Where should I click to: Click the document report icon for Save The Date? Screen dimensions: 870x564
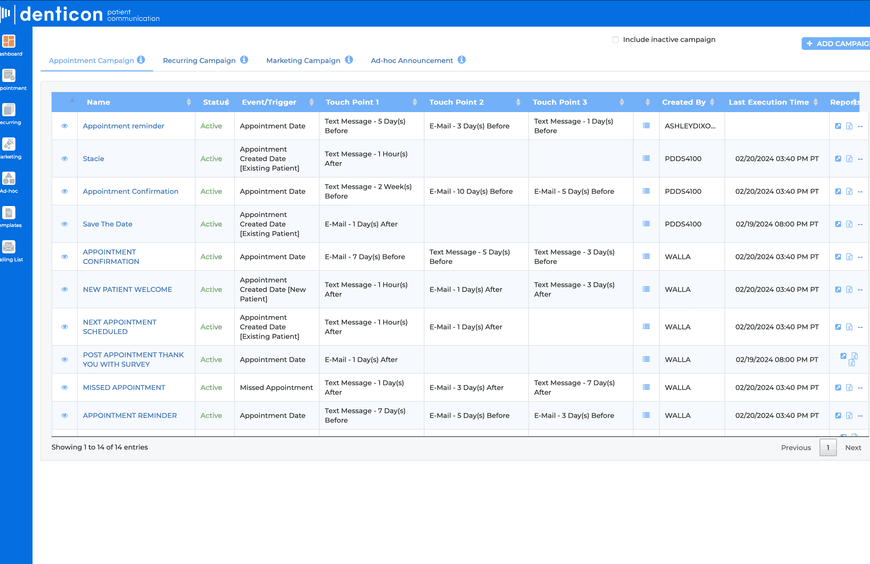click(849, 224)
